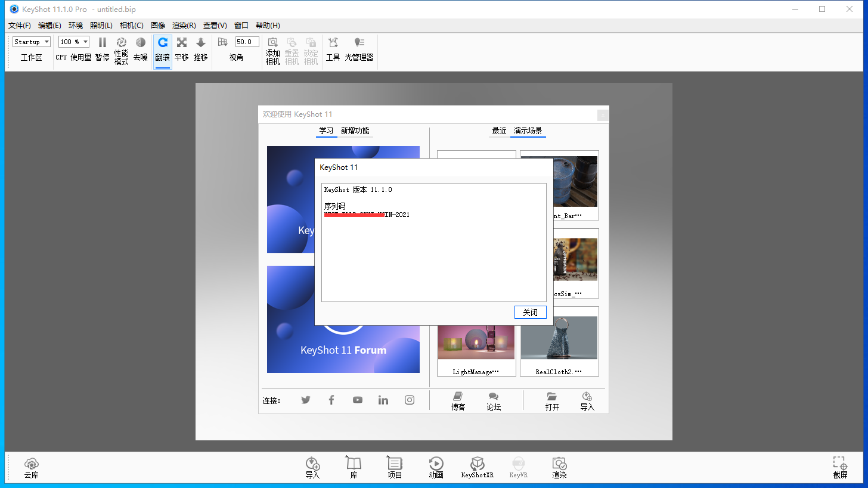Switch to the 学习 tab
The width and height of the screenshot is (868, 488).
coord(326,131)
